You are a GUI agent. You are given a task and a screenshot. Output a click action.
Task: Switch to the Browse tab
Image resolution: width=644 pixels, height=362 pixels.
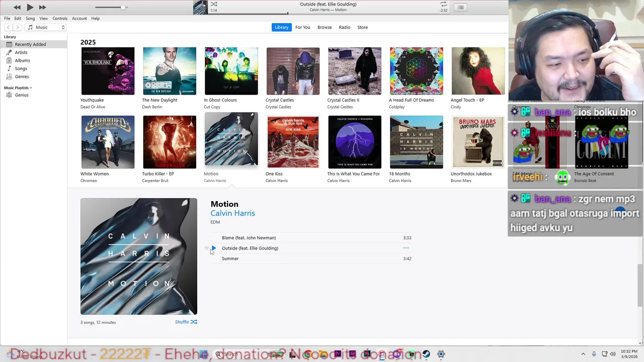click(x=325, y=27)
